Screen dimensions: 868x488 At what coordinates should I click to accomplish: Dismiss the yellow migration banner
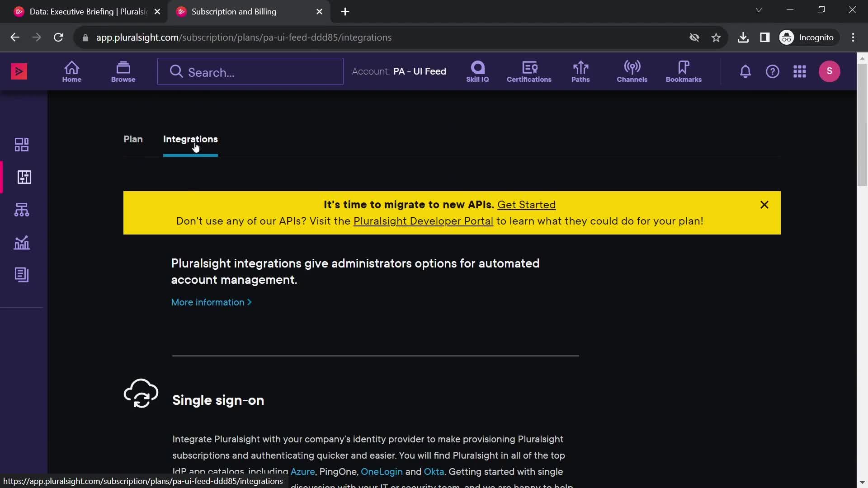(x=764, y=204)
